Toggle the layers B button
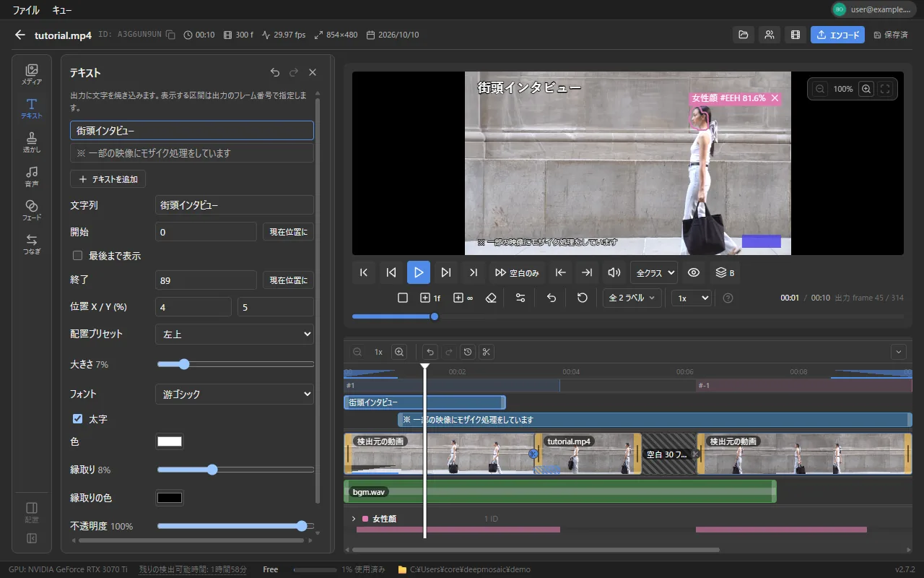The image size is (924, 578). click(725, 272)
